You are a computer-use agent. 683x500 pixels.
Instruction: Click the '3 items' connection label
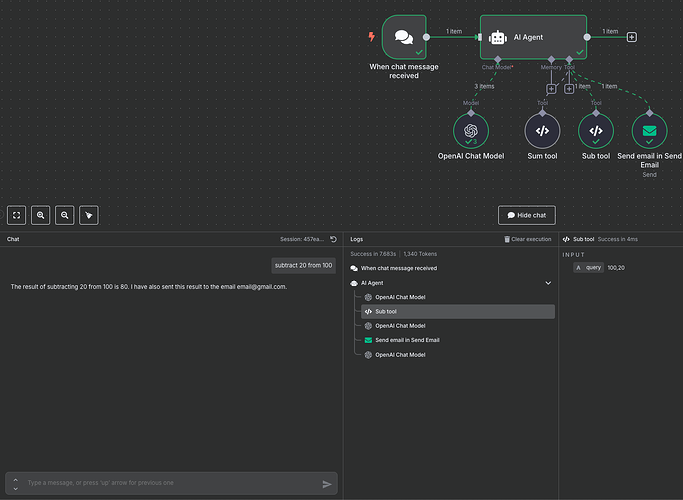coord(484,86)
